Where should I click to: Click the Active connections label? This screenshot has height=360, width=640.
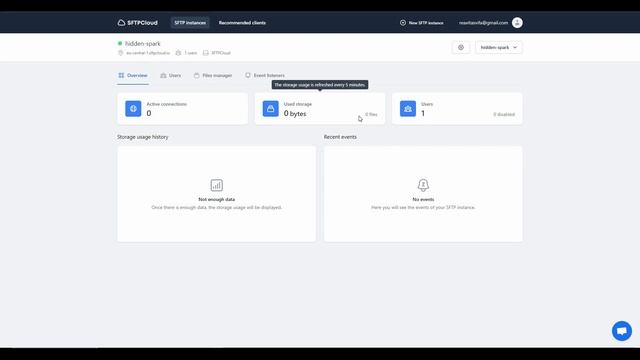pyautogui.click(x=167, y=104)
